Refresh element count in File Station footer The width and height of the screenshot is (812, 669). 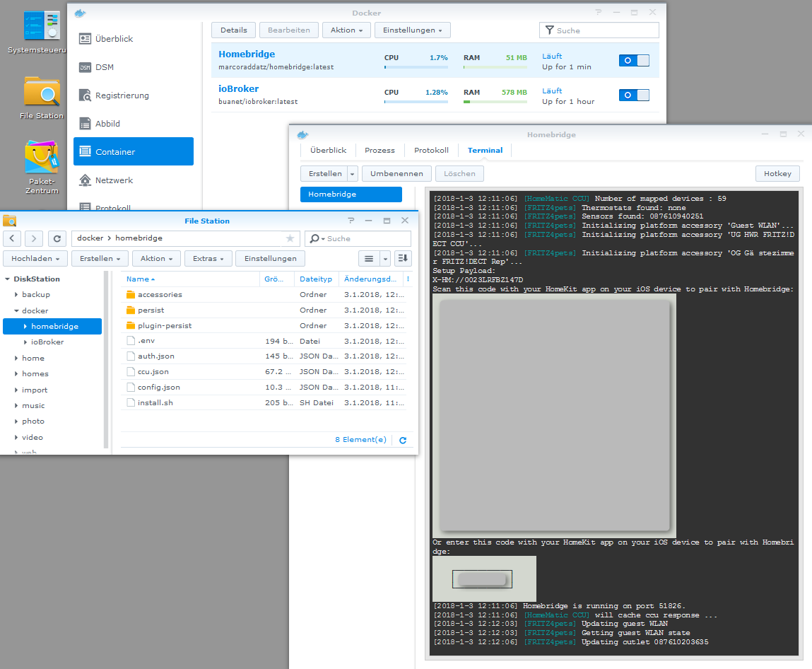[x=403, y=440]
